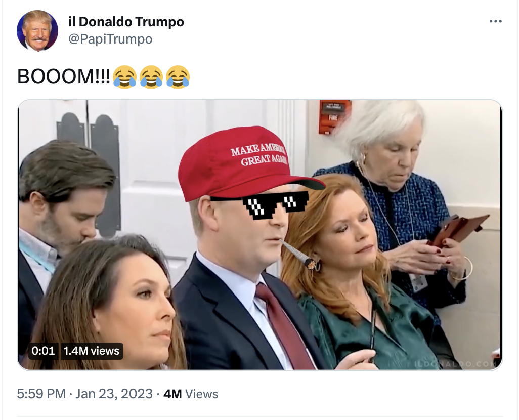Click the ILDONALDO.COM watermark

pos(454,364)
